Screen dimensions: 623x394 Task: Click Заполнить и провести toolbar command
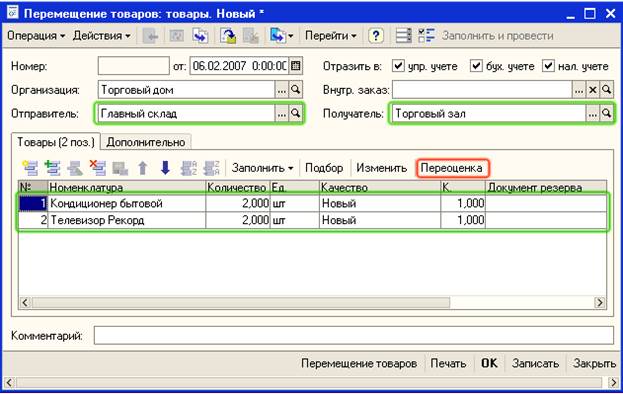[x=497, y=36]
